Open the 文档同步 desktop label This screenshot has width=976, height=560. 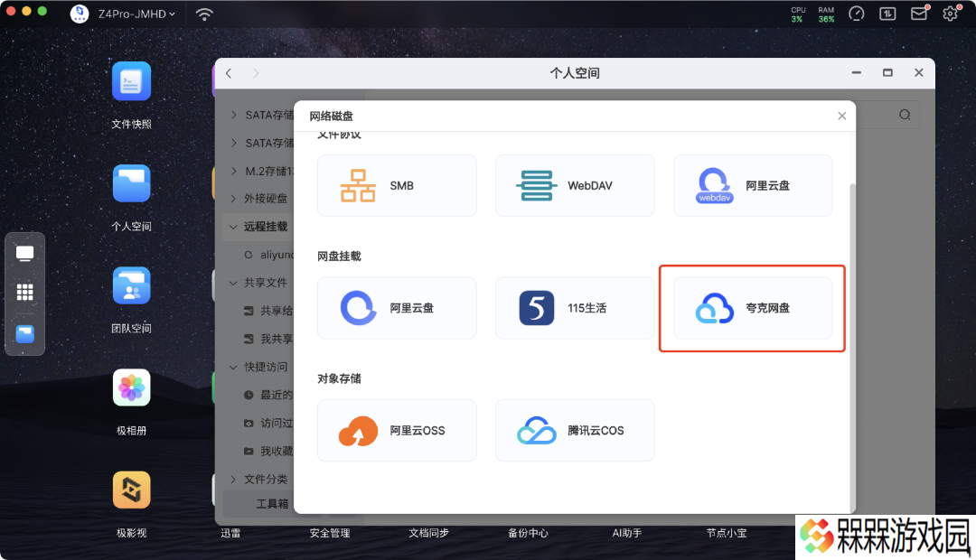(429, 533)
